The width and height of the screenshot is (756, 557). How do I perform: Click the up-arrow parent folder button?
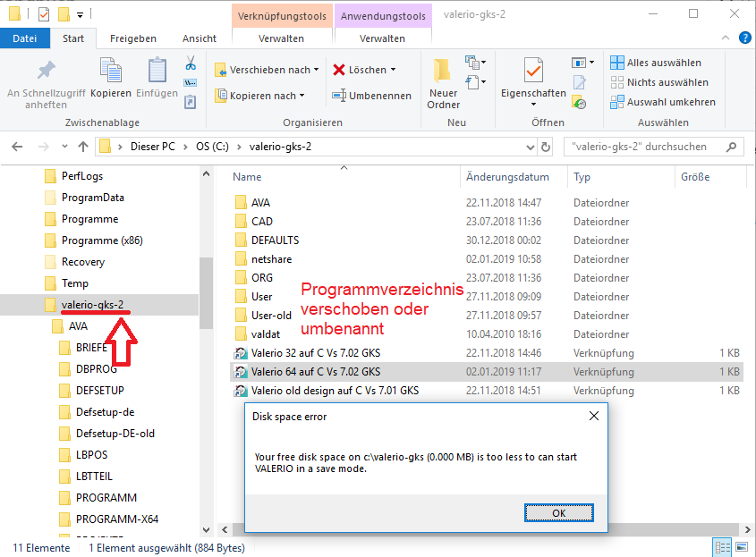(x=83, y=147)
